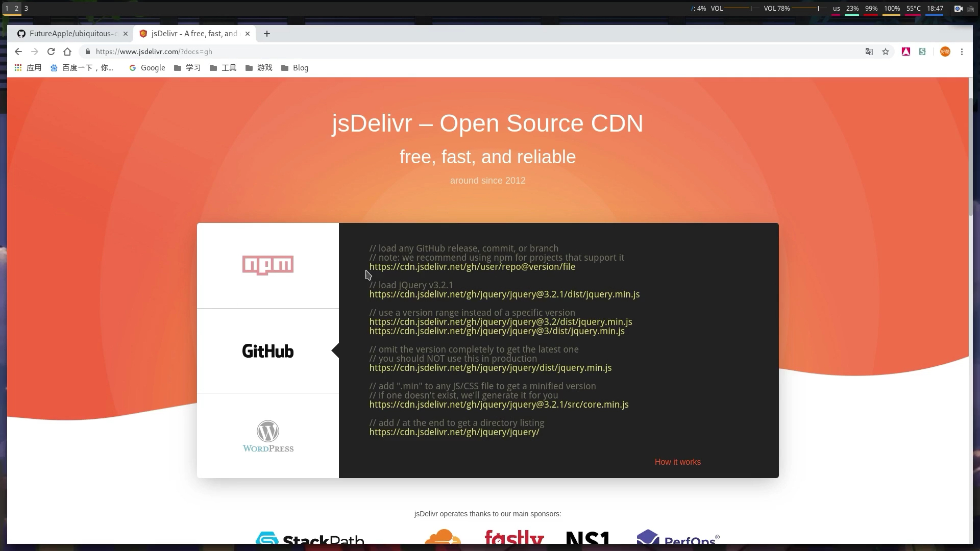Open the green S extension icon
The height and width of the screenshot is (551, 980).
922,52
